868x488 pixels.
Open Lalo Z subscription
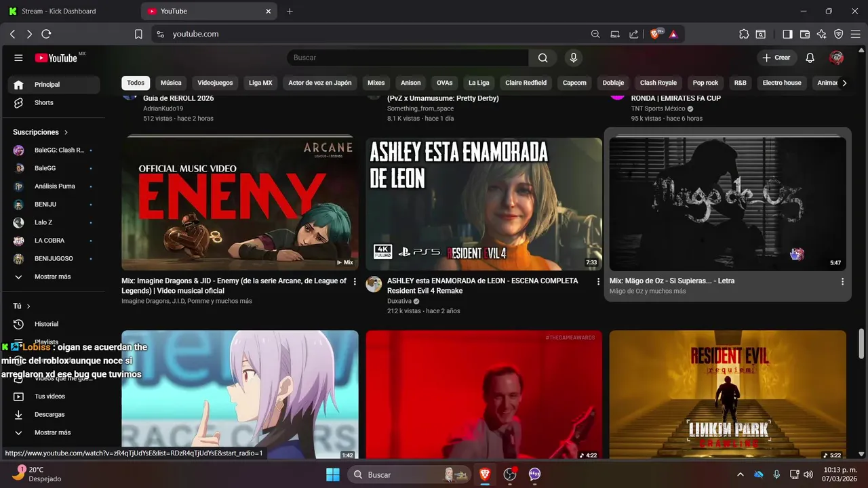pos(54,222)
